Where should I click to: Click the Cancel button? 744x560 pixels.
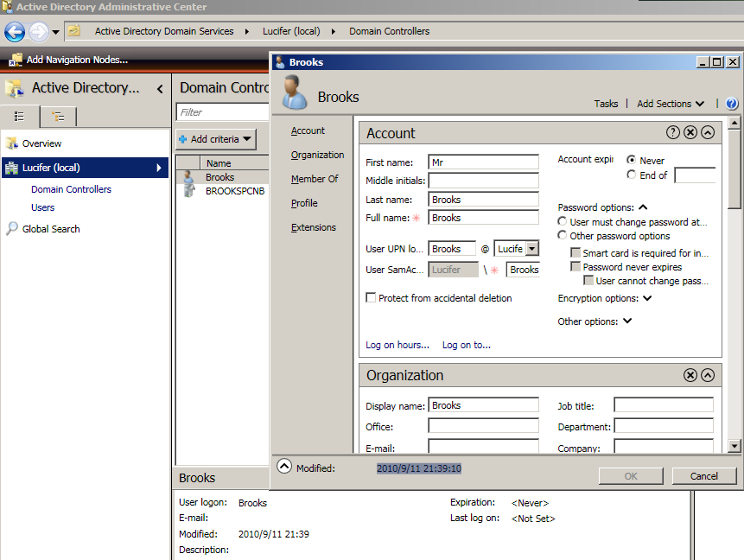click(704, 476)
